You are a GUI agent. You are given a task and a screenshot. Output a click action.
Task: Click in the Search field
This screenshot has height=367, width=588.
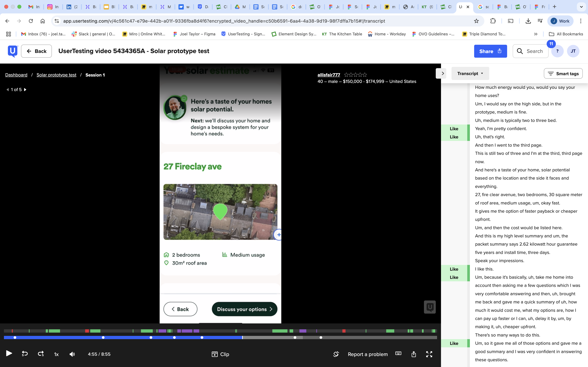[x=534, y=51]
